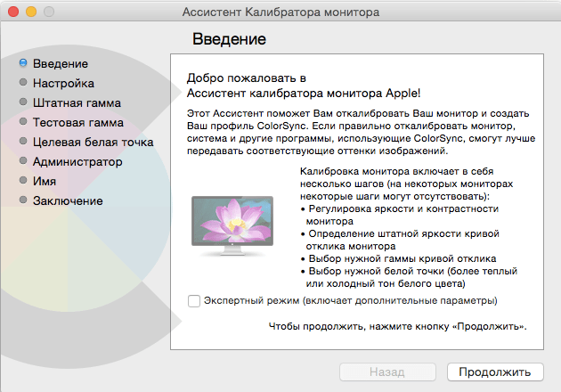Click the Экспертный режим checkbox label
This screenshot has width=561, height=392.
tap(351, 300)
